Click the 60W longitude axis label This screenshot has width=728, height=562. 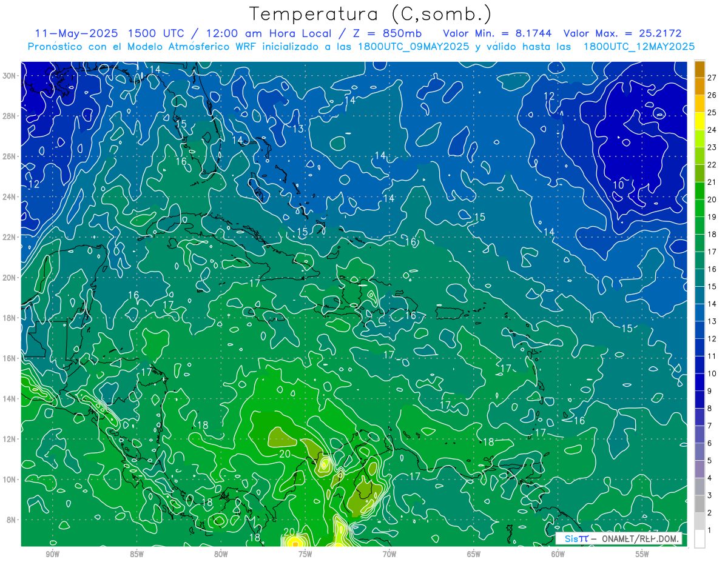coord(558,554)
